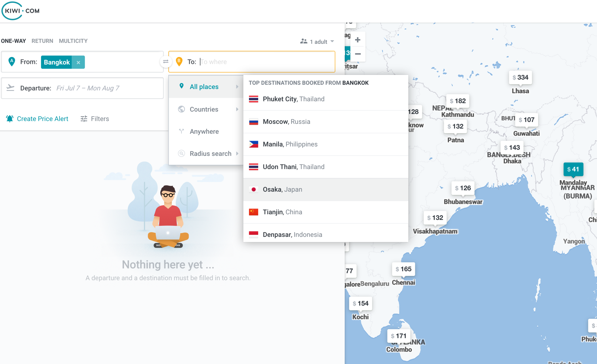Click the $132 Visakhapatnam map price tag
Image resolution: width=597 pixels, height=364 pixels.
pos(435,218)
